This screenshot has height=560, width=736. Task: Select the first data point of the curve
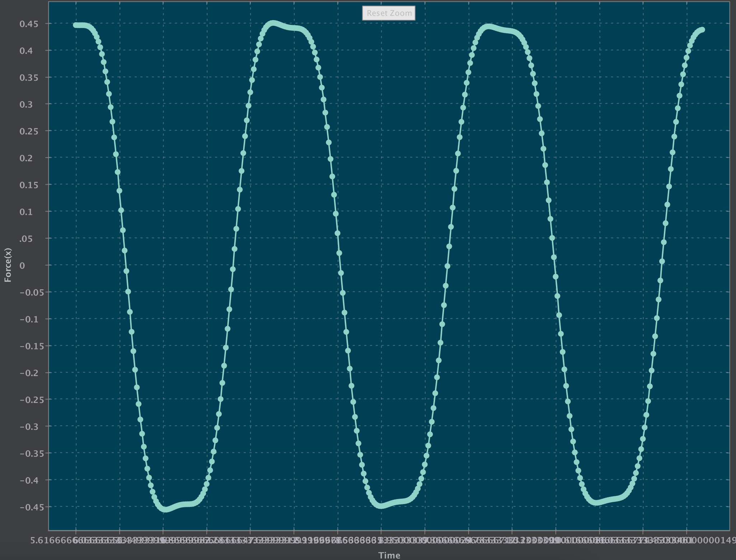(x=76, y=25)
